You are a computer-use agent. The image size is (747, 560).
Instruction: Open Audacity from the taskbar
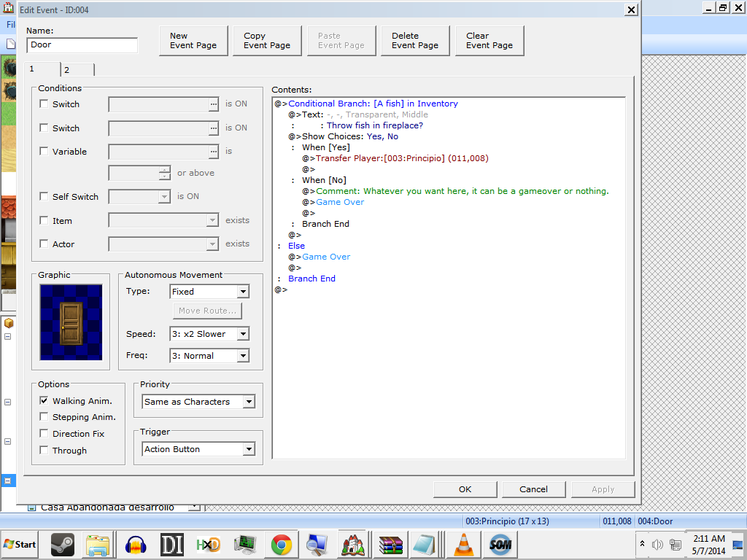point(136,544)
